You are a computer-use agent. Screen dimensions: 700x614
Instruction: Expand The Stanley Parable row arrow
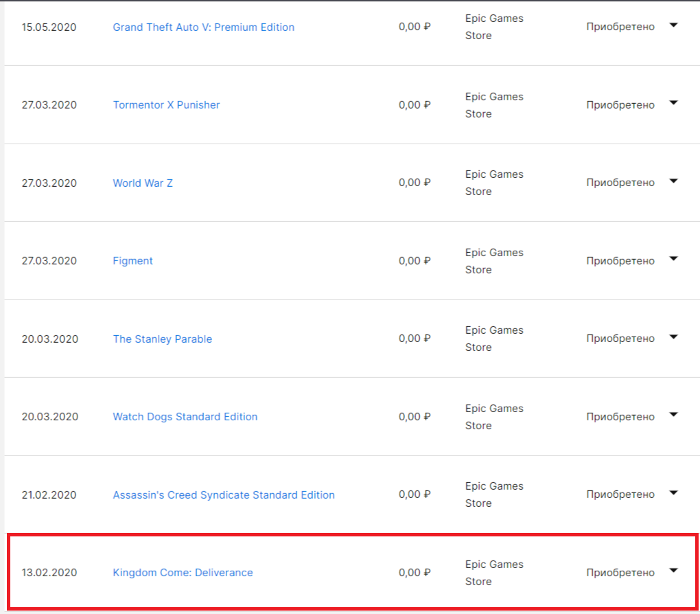674,337
